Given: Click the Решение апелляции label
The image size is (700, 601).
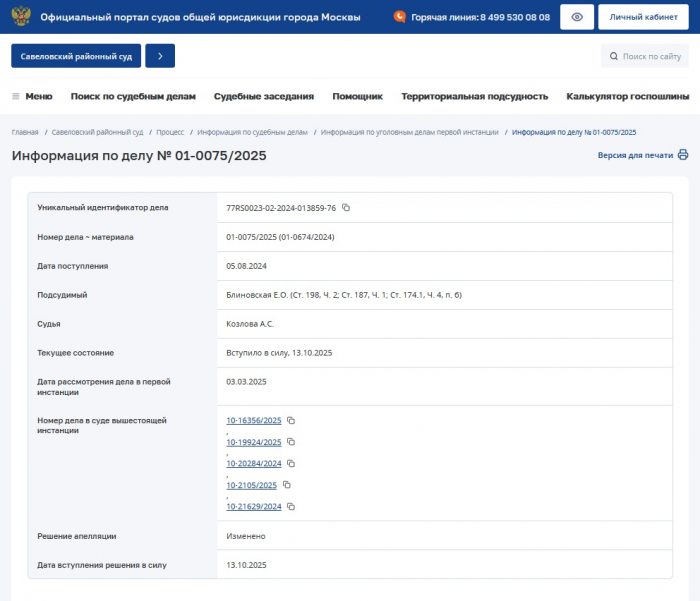Looking at the screenshot, I should tap(76, 536).
